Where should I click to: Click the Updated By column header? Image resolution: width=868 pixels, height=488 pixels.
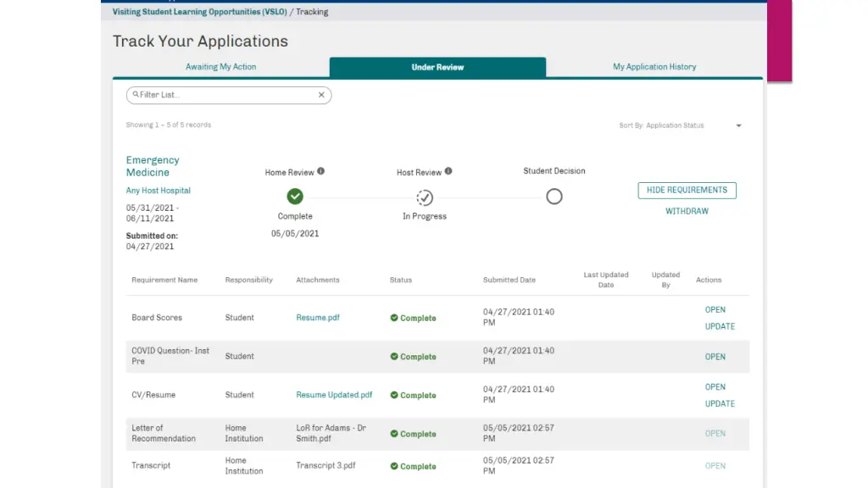coord(666,280)
